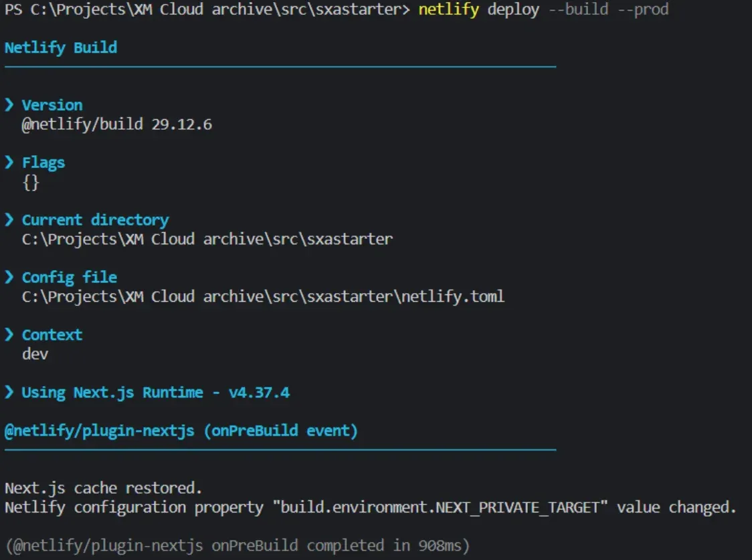Click the '{}' flags value
The width and height of the screenshot is (752, 560).
tap(31, 182)
